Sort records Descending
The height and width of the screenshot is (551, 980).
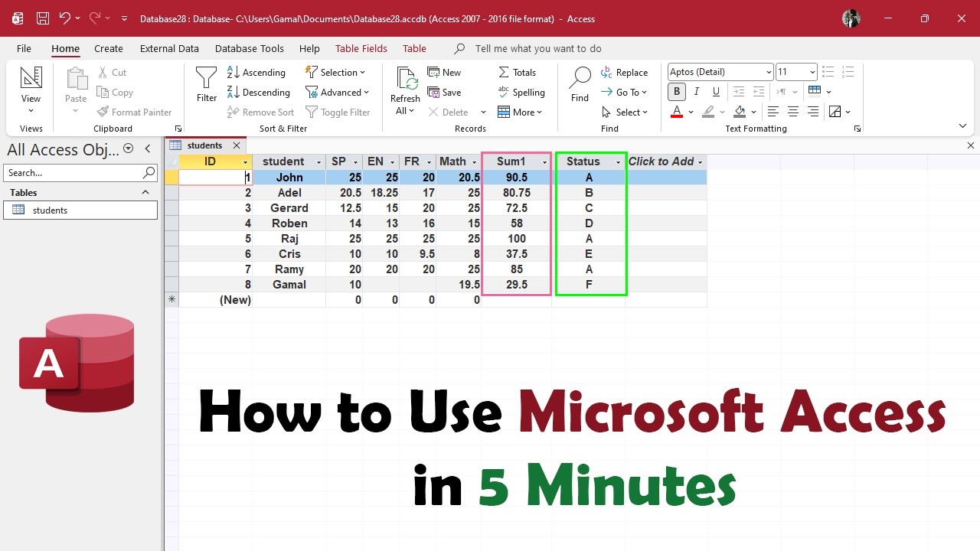[259, 92]
